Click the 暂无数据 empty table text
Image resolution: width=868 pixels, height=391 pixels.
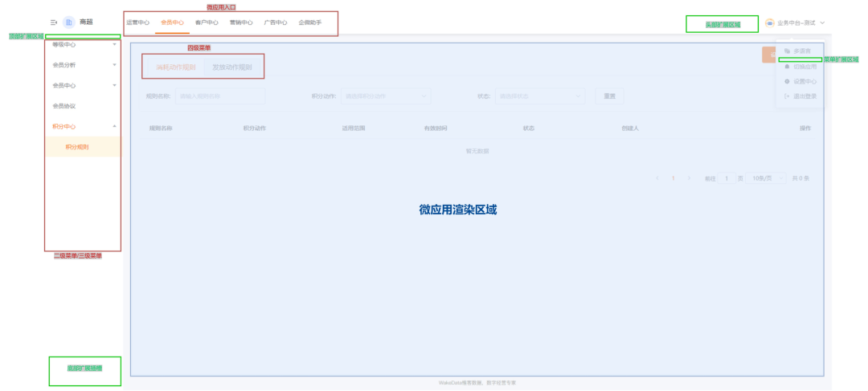coord(477,150)
